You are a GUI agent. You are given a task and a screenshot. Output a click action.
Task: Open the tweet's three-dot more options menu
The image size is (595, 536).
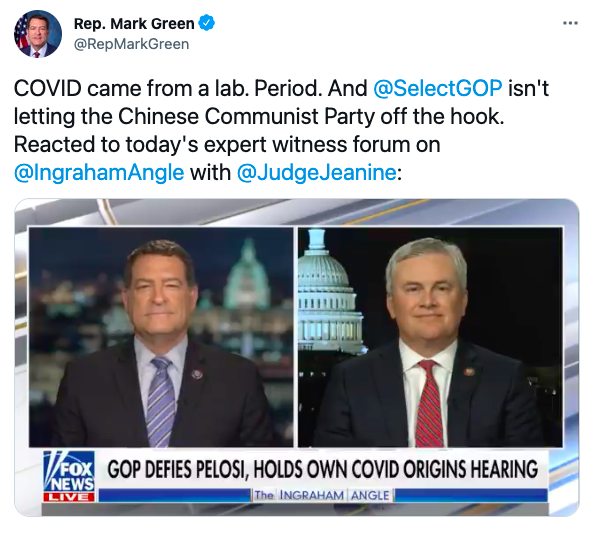tap(570, 24)
